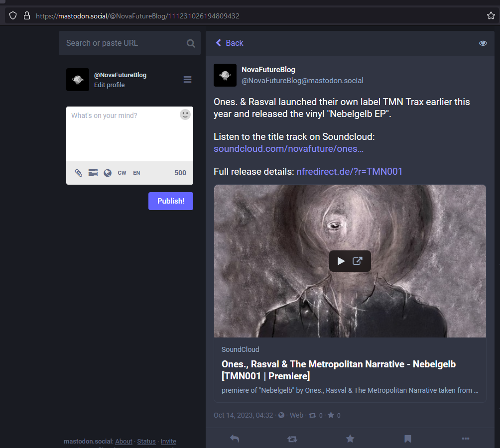500x448 pixels.
Task: Go back using the Back navigation
Action: tap(229, 43)
